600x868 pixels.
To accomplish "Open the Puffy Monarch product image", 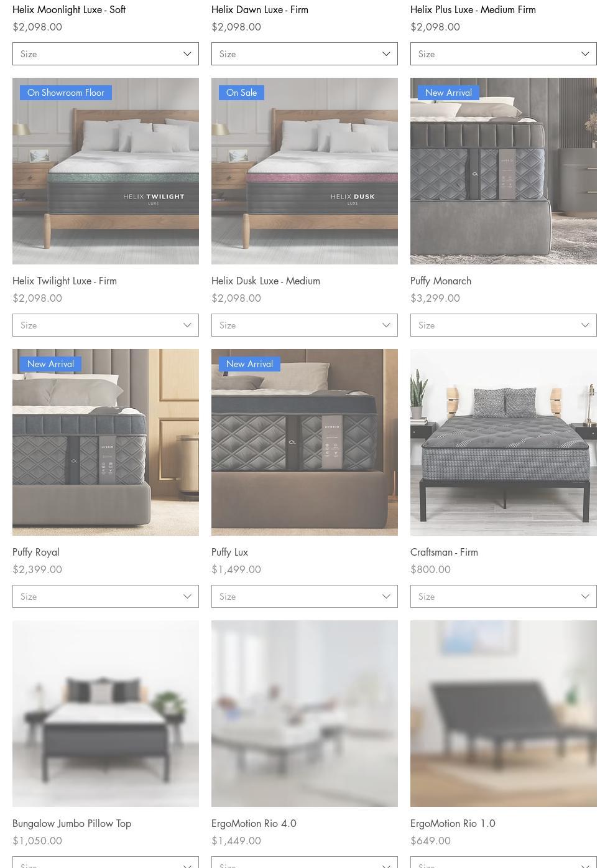I will [x=504, y=171].
